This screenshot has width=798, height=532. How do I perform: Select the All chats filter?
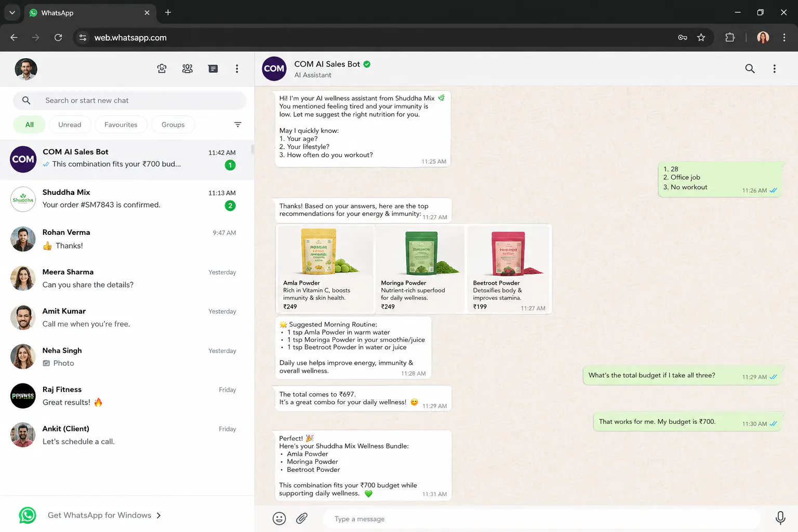[30, 125]
